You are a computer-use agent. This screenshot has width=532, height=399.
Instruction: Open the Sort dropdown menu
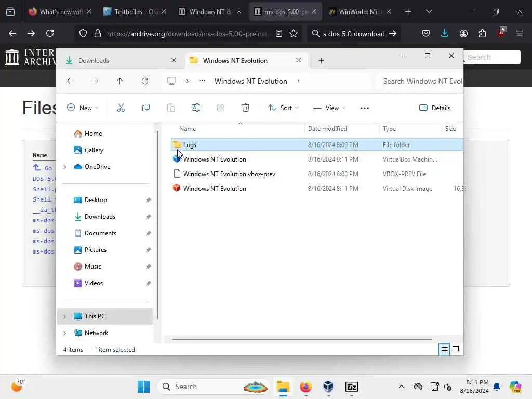point(283,108)
